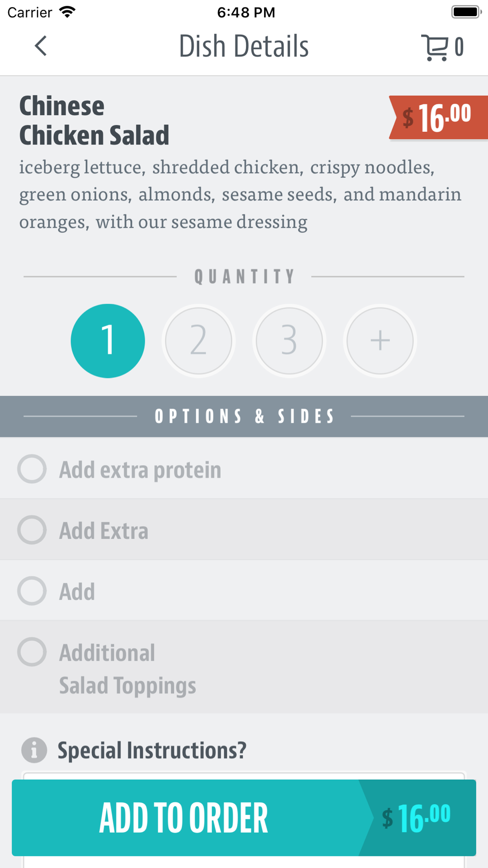Choose quantity 2
488x868 pixels.
pyautogui.click(x=199, y=341)
